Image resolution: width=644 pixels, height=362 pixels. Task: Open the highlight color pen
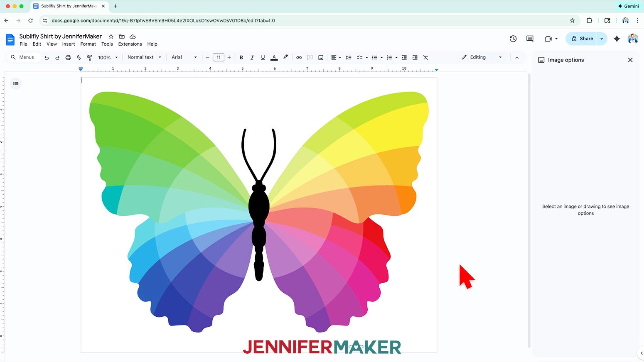click(x=285, y=57)
